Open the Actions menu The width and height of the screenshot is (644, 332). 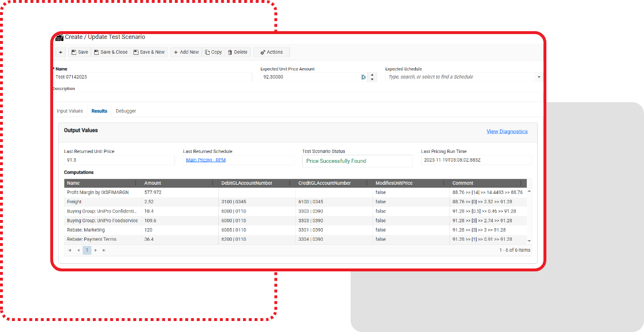pos(271,52)
